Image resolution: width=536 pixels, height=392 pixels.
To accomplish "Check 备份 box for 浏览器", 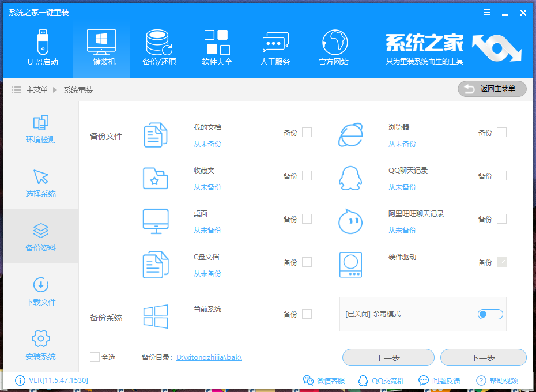I will coord(501,133).
